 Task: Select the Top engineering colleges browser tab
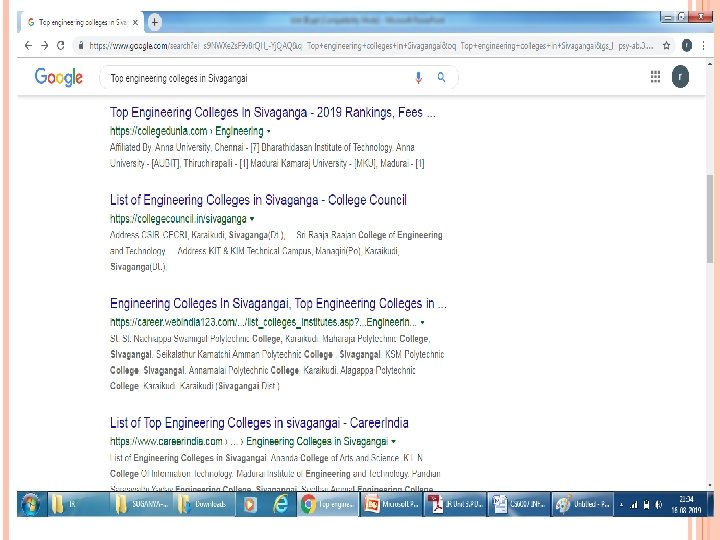81,22
